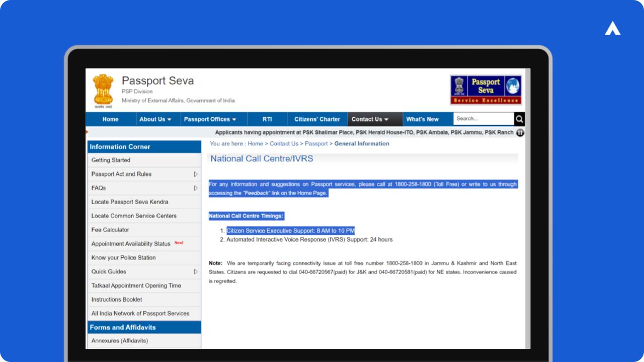The image size is (644, 362).
Task: Click the scrolling appointment notice ticker text
Action: click(x=364, y=133)
